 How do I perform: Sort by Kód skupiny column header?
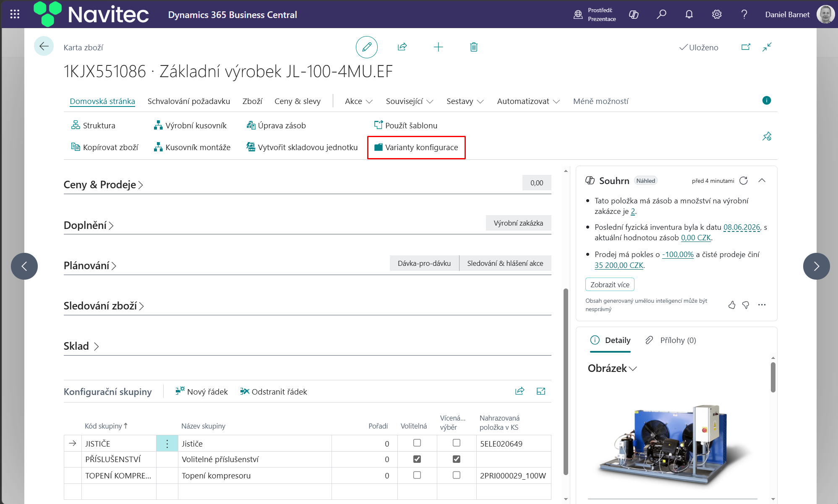(106, 426)
